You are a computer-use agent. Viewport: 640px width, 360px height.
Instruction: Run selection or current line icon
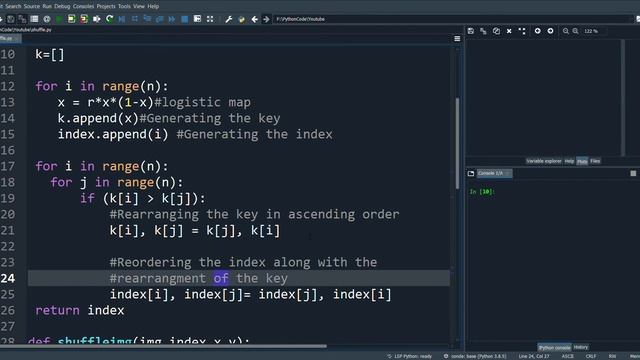[97, 19]
